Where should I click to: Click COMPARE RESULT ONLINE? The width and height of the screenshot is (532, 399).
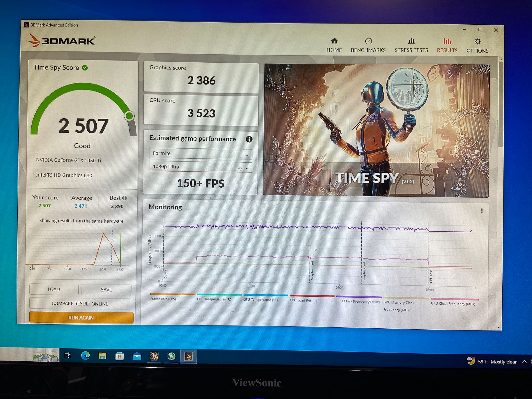pos(80,303)
